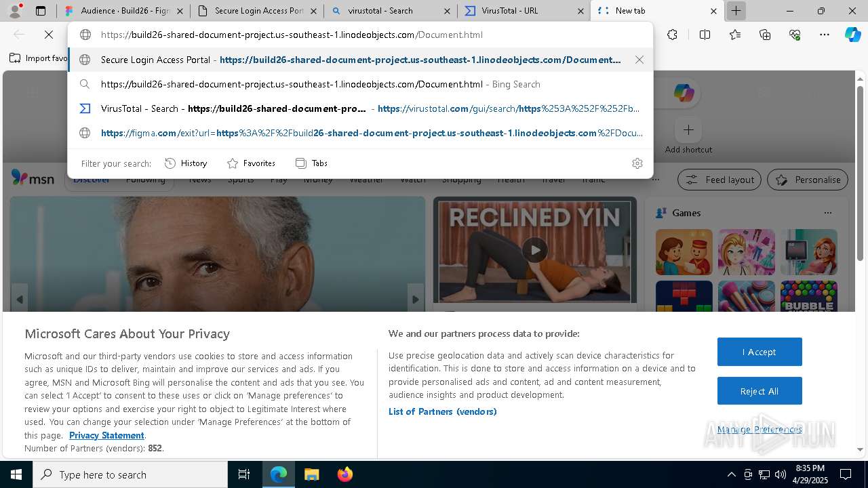Click the Type here to search box
This screenshot has width=868, height=488.
point(130,474)
